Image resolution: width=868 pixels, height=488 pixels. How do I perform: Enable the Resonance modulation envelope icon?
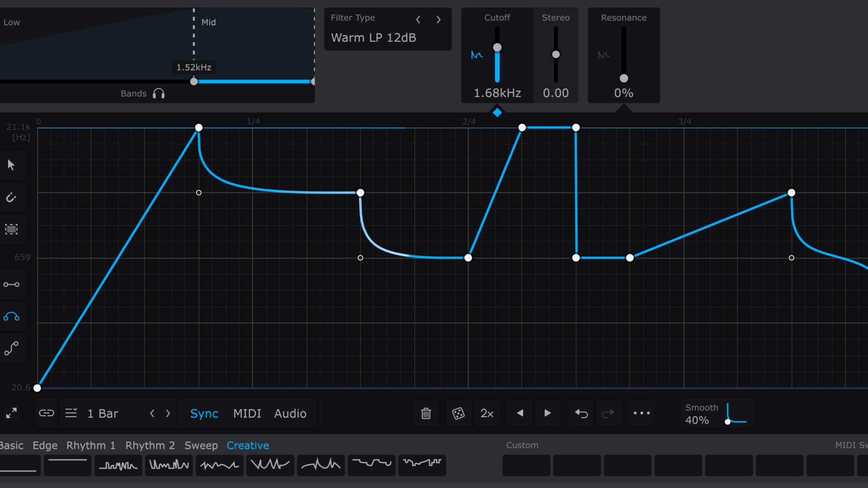(604, 55)
